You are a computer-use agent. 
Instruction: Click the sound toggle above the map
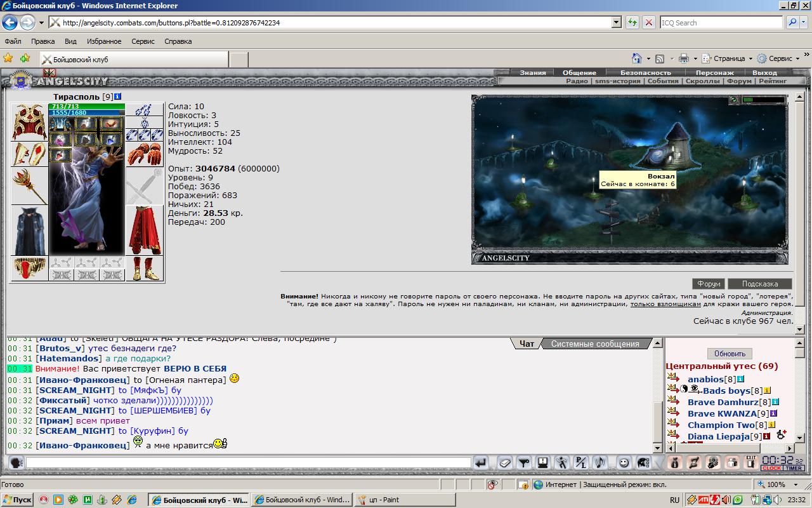[x=734, y=100]
